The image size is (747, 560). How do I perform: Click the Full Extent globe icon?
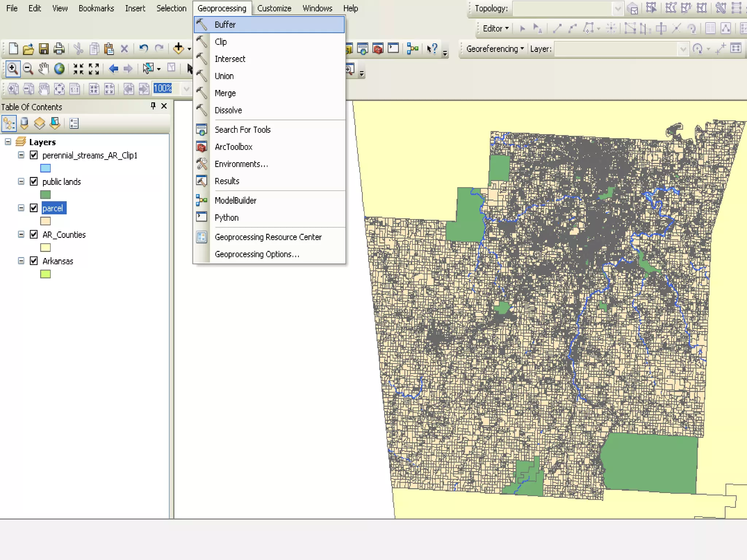(59, 69)
